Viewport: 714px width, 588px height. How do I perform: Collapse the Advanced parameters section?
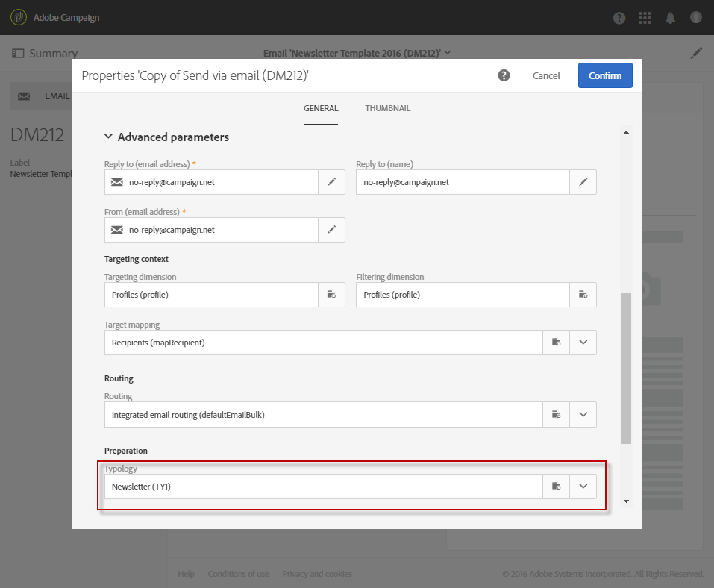(109, 137)
